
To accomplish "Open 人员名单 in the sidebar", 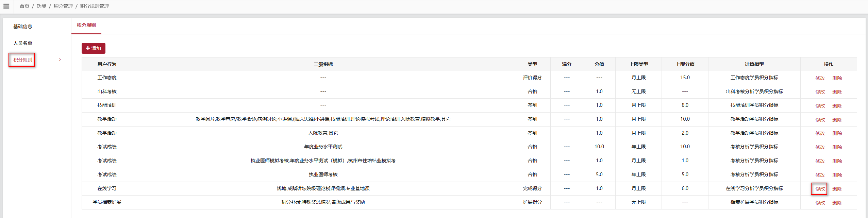I will [x=23, y=43].
